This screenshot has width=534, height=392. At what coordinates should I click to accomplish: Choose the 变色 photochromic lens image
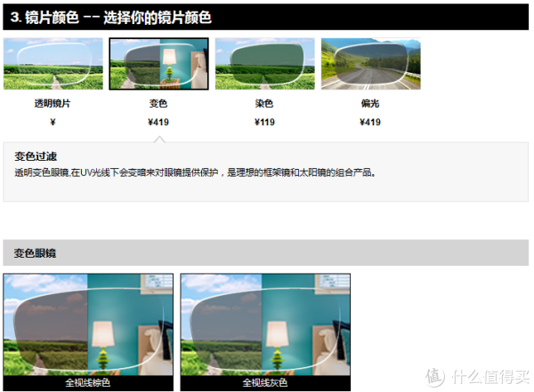pos(158,64)
